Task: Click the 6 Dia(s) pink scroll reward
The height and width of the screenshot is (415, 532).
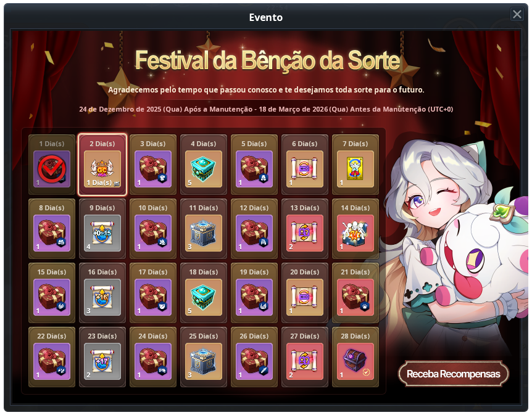Action: click(305, 169)
